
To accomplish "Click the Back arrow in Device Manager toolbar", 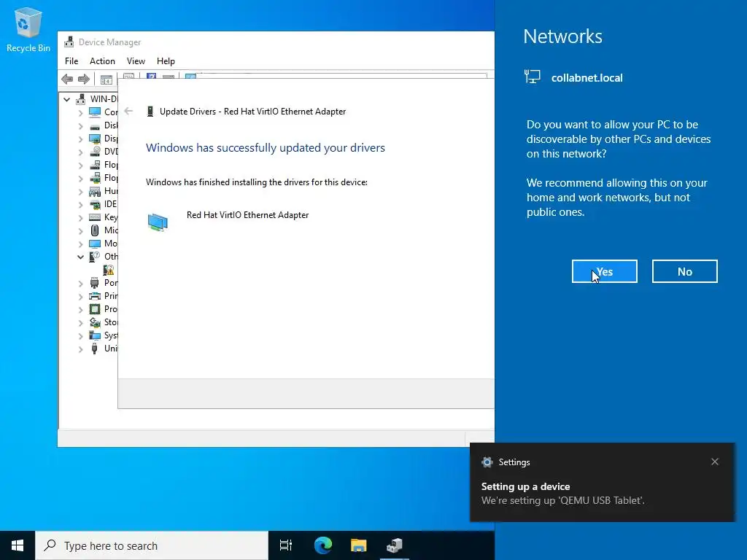I will click(67, 79).
